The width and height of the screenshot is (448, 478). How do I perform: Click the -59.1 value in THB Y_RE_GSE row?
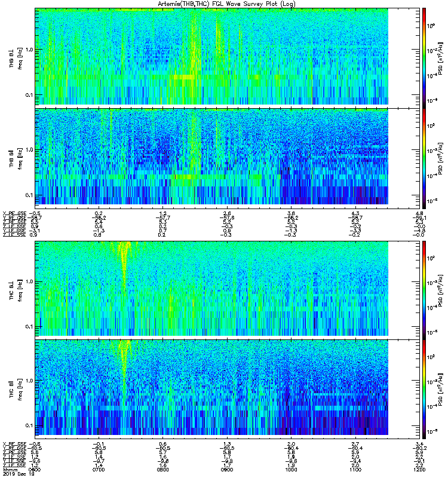click(x=420, y=217)
